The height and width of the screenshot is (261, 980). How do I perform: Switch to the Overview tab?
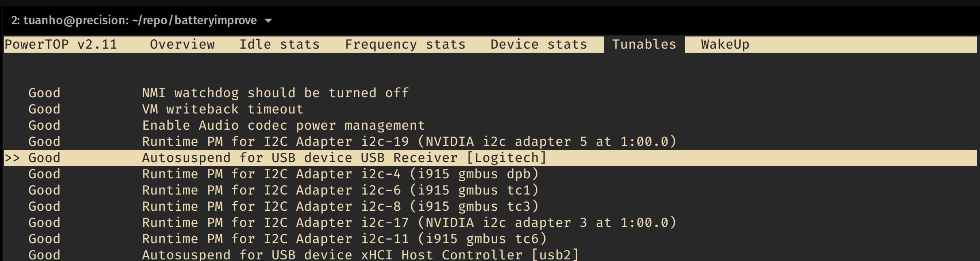182,44
